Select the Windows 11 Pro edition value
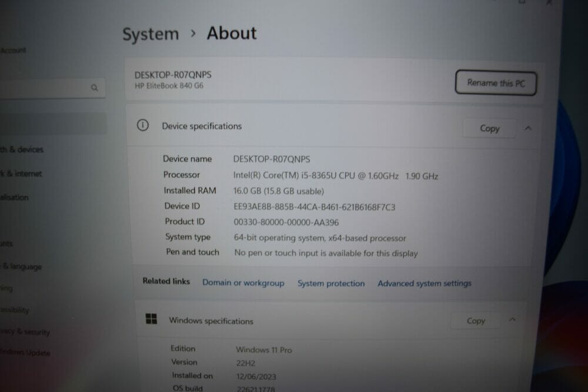 click(x=263, y=350)
